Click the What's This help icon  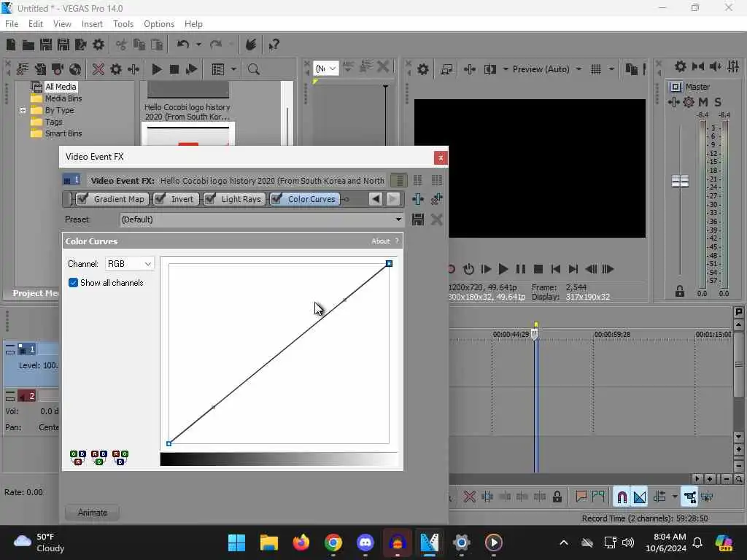point(274,44)
